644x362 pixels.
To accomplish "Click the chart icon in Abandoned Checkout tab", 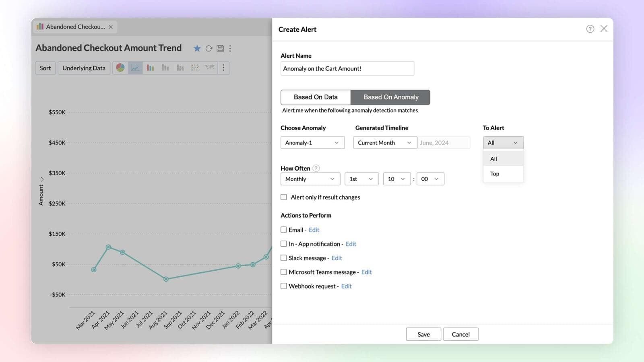I will (40, 27).
